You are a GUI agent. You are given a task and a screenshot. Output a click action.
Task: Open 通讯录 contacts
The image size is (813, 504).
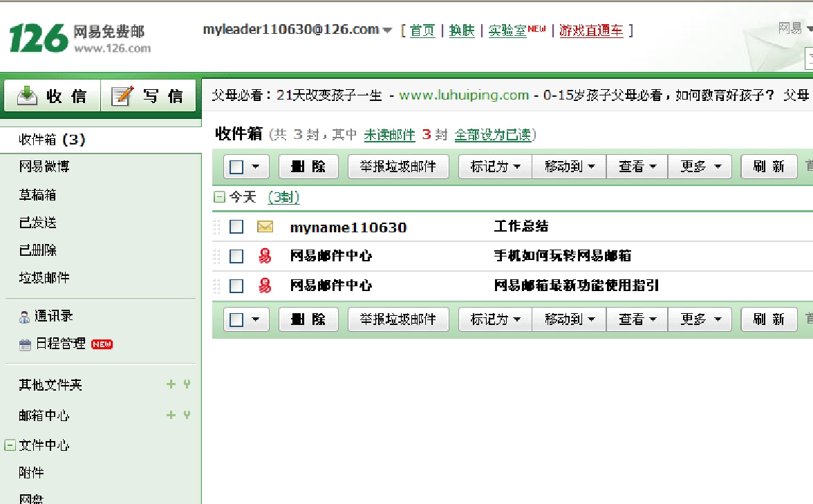pos(53,316)
